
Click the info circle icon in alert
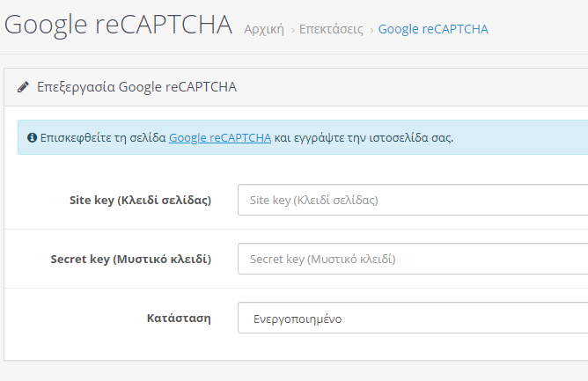(x=32, y=137)
